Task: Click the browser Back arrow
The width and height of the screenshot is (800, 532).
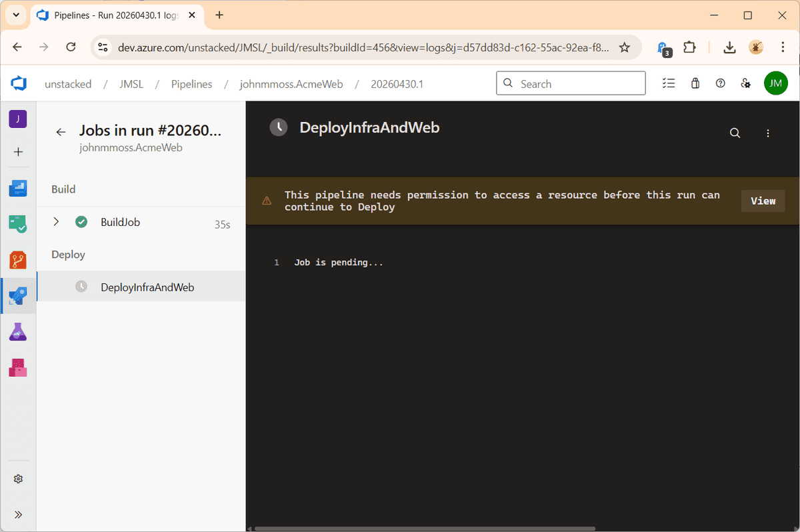Action: pyautogui.click(x=17, y=47)
